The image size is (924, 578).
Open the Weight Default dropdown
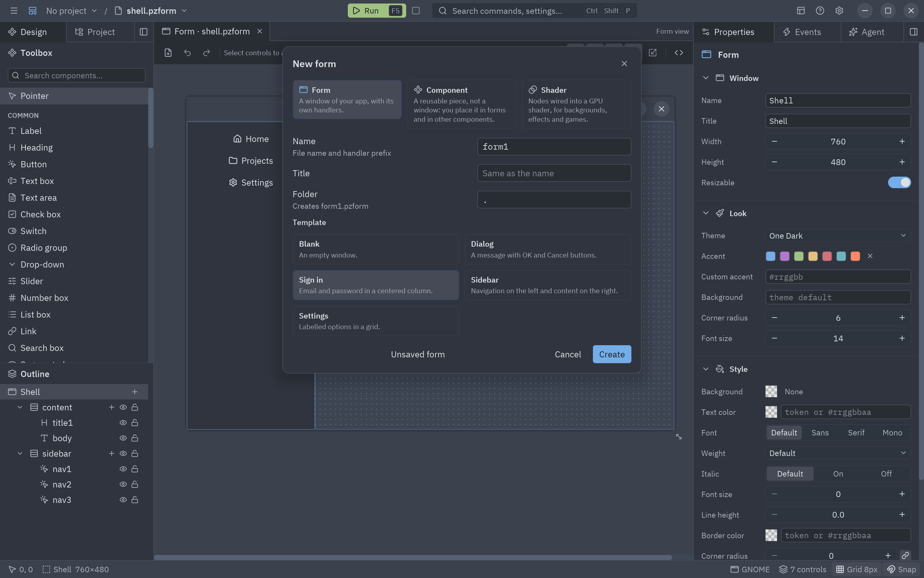pos(838,453)
